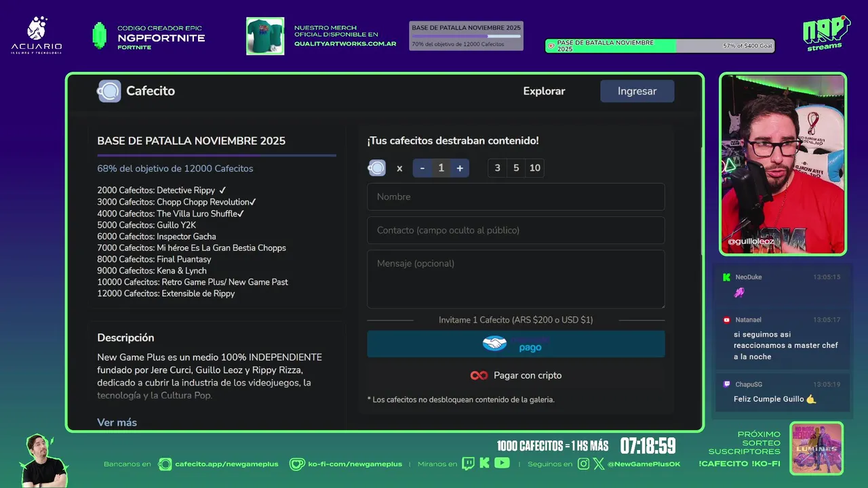Image resolution: width=868 pixels, height=488 pixels.
Task: Click '3000 Cafecitos: Chopp Chopp Revolution' row
Action: [x=177, y=202]
